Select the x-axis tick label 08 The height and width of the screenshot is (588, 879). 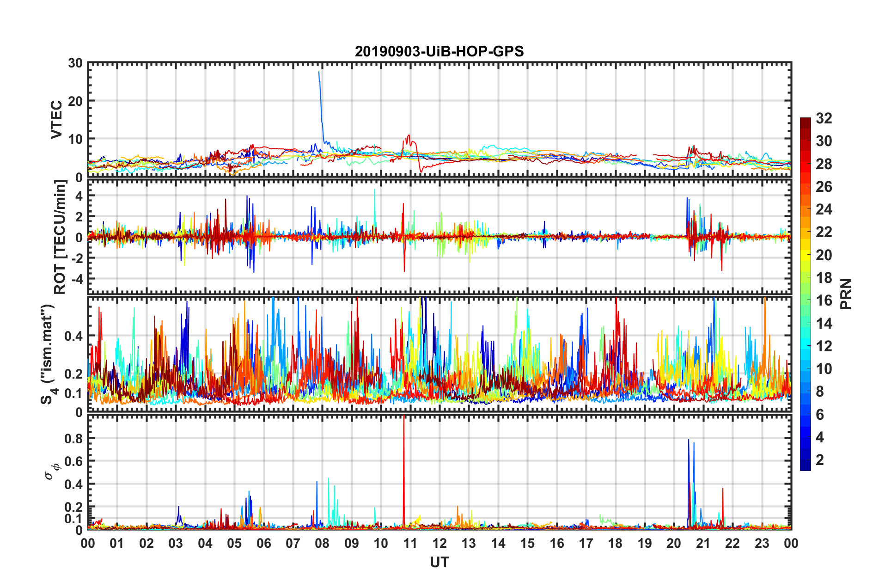pyautogui.click(x=322, y=543)
